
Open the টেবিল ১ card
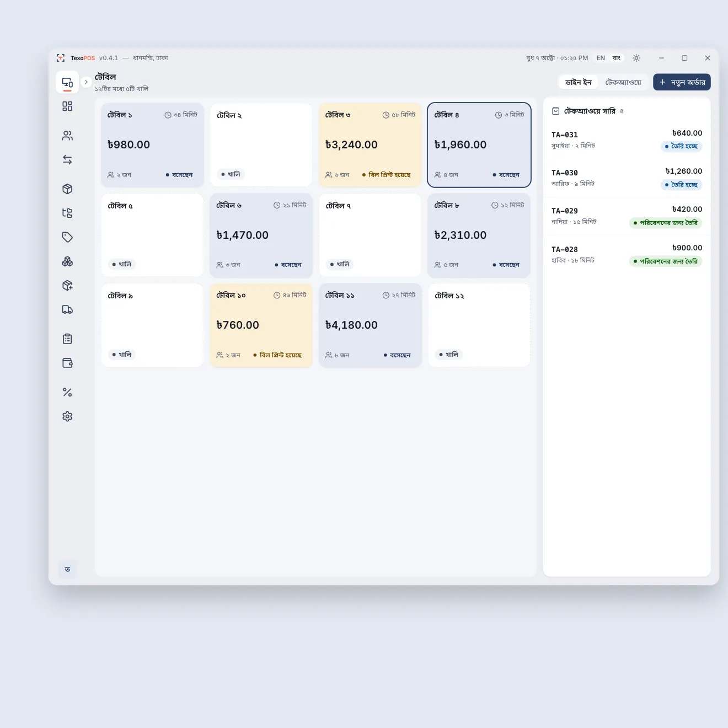(153, 144)
